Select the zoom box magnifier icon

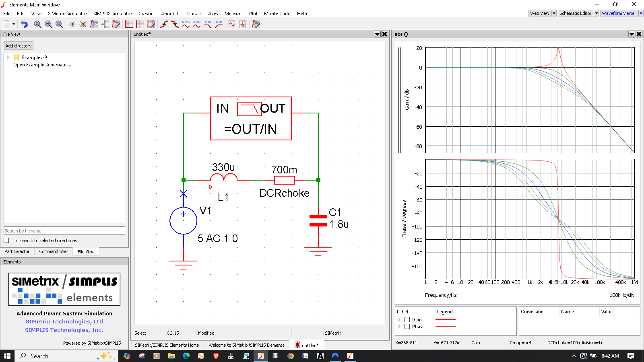coord(59,24)
